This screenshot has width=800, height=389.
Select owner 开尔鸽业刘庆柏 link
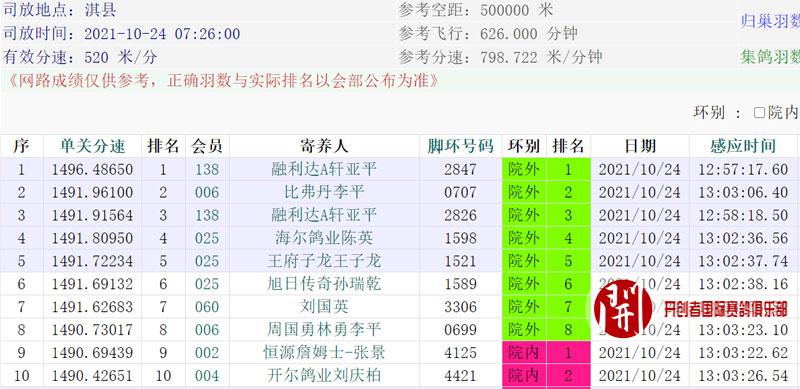tap(324, 376)
